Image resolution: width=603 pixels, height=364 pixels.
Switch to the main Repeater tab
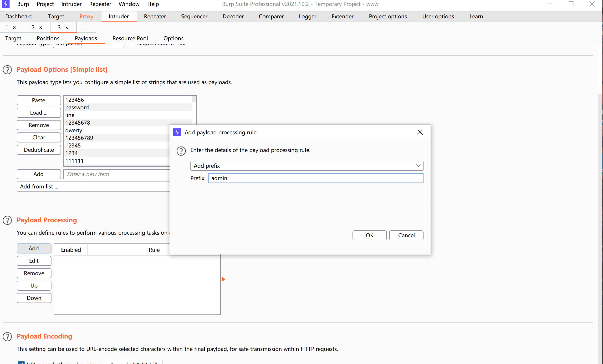point(155,16)
